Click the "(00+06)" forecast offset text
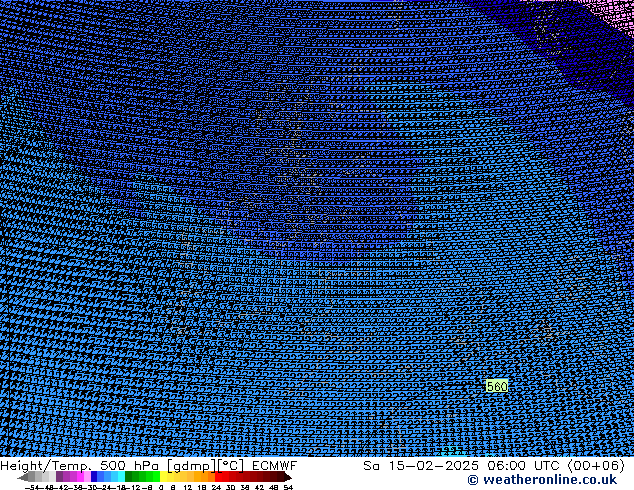The height and width of the screenshot is (490, 634). [x=596, y=466]
